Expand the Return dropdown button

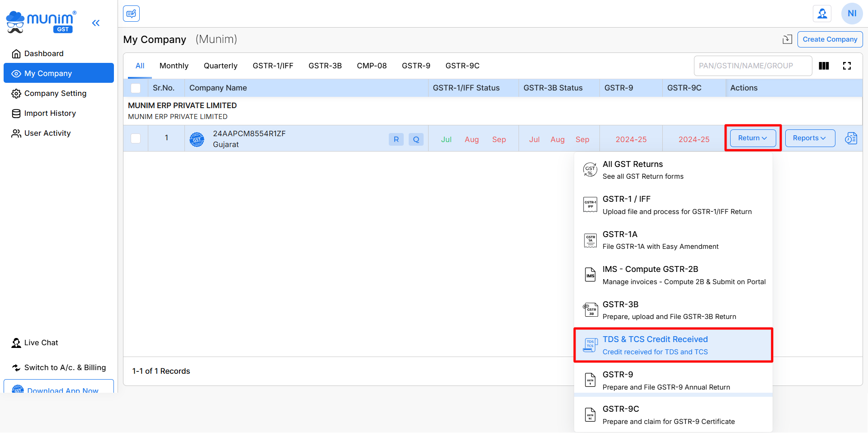click(753, 138)
